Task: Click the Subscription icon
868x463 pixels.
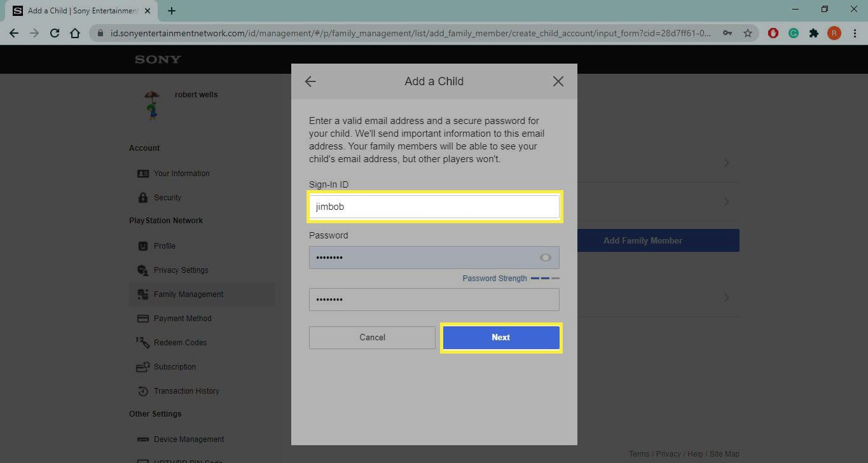Action: (x=143, y=367)
